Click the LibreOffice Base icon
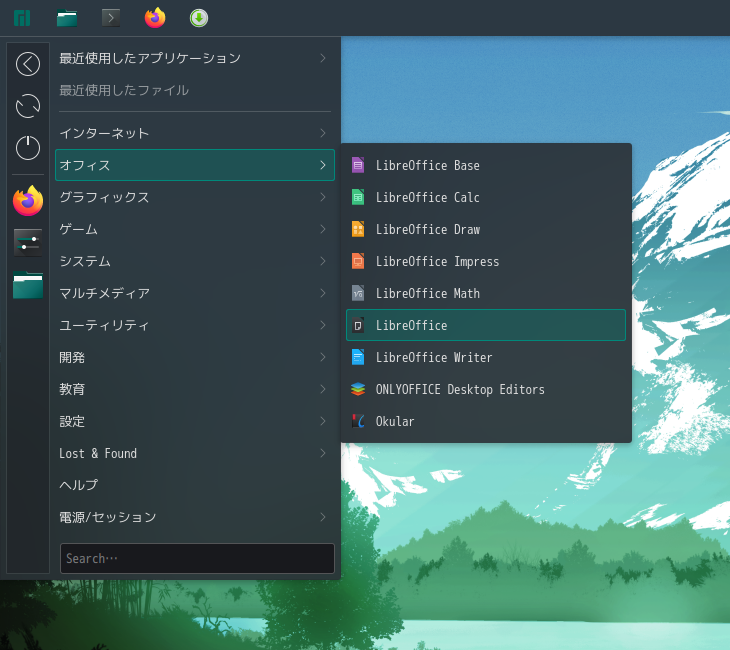The height and width of the screenshot is (650, 730). pyautogui.click(x=358, y=165)
